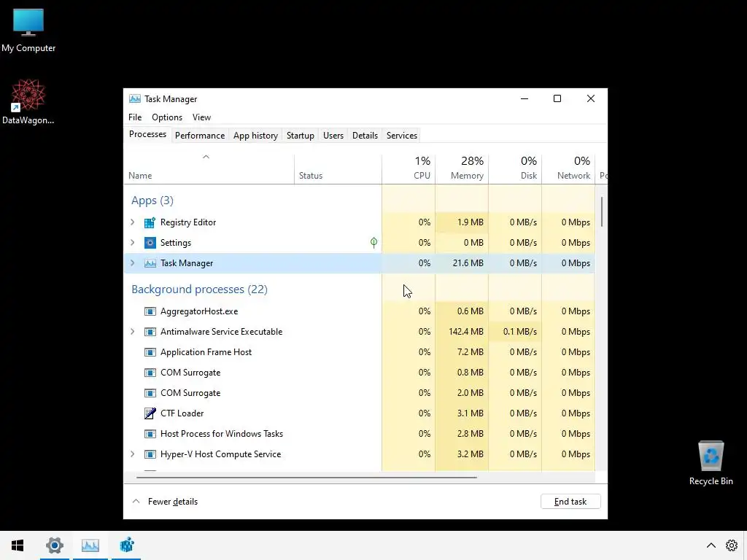This screenshot has height=560, width=747.
Task: Open the File menu
Action: (135, 117)
